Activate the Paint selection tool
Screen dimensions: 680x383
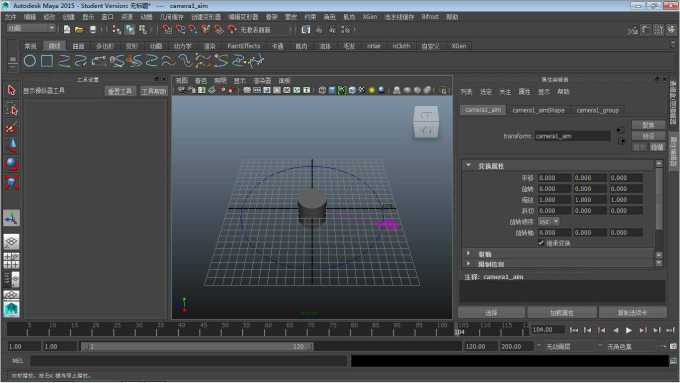pos(12,128)
